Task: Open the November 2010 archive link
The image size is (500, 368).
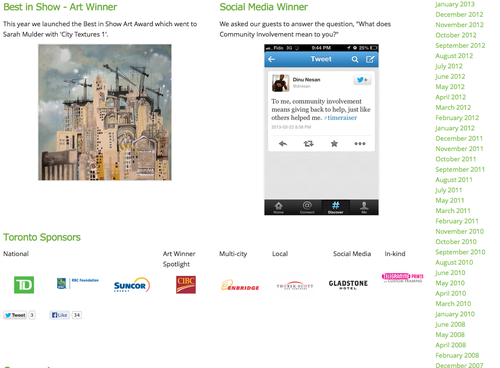Action: coord(460,231)
